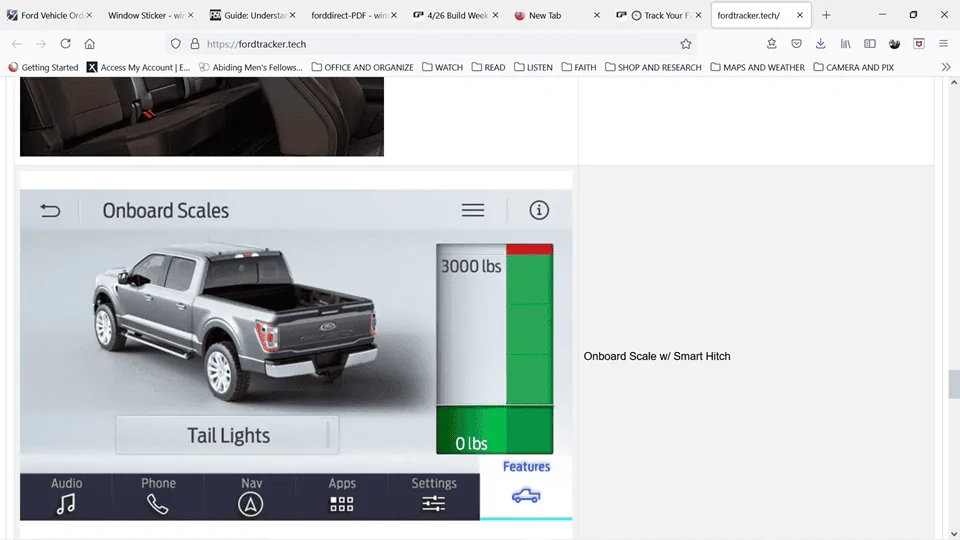Click the Tail Lights button
This screenshot has width=960, height=540.
pyautogui.click(x=227, y=435)
